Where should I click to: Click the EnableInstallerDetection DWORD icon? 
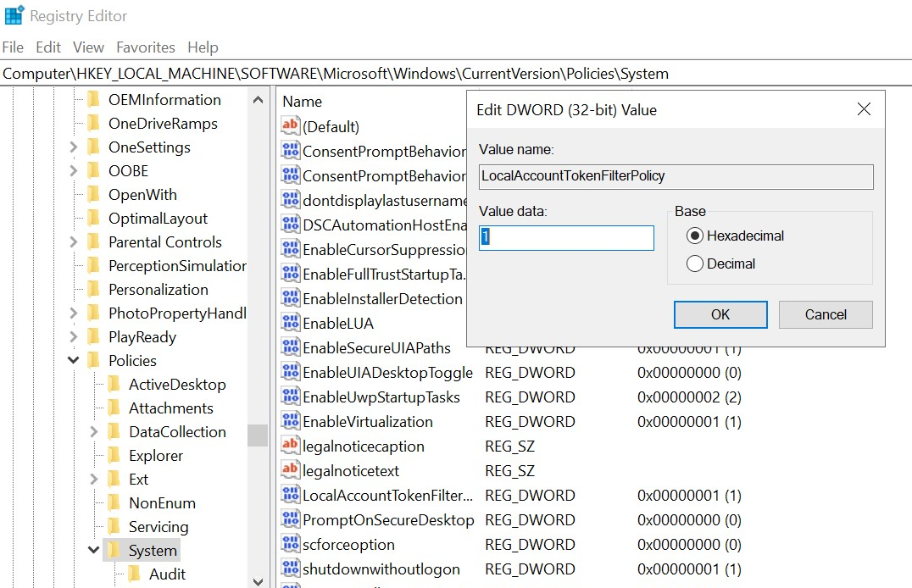[290, 297]
